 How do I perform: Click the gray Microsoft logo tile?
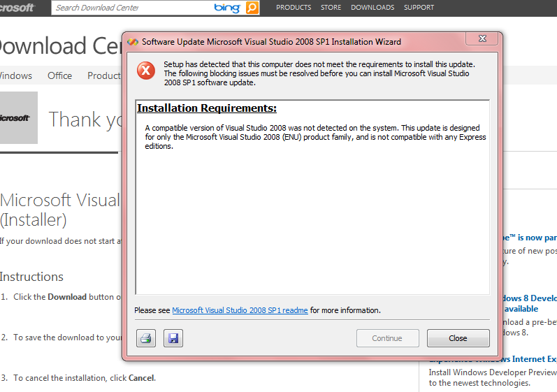pyautogui.click(x=18, y=118)
